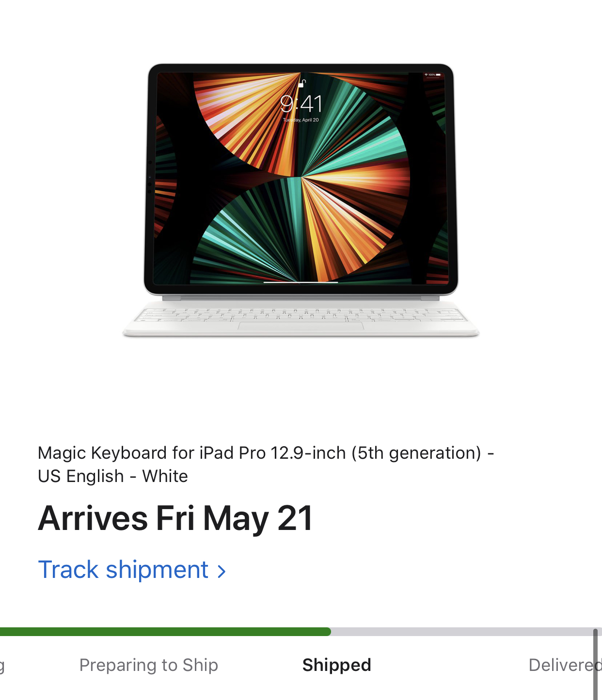Click the grey unfilled part of the progress bar
Screen dimensions: 602x700
coord(466,632)
